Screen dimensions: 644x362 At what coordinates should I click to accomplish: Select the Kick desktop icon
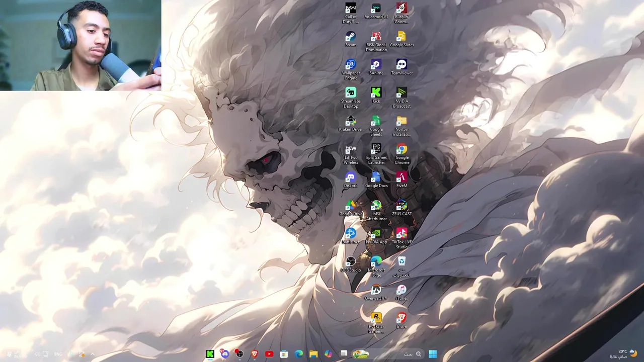(376, 96)
